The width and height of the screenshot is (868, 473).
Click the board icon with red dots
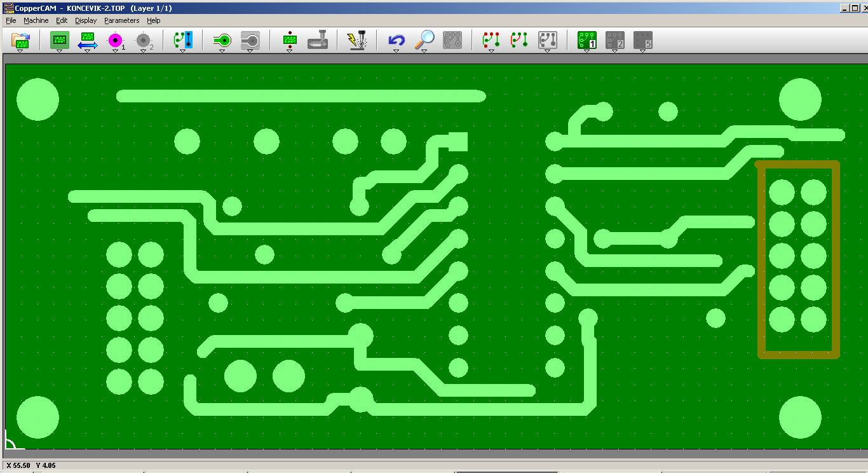pyautogui.click(x=290, y=41)
